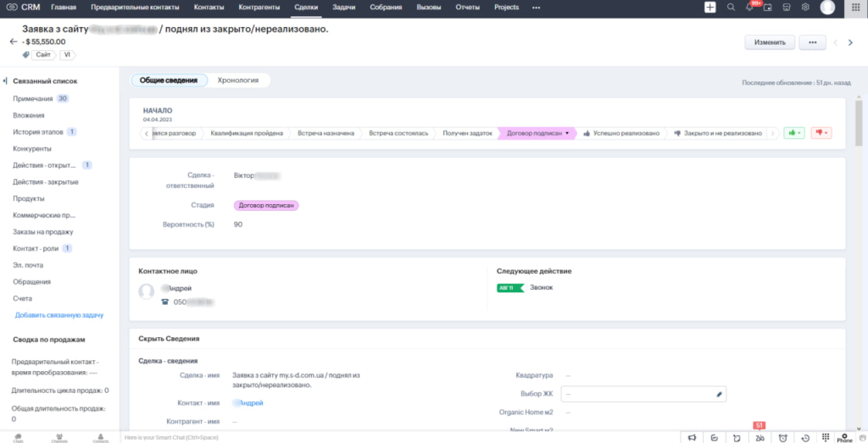Viewport: 868px width, 443px height.
Task: Open the Projects module tab
Action: pos(505,7)
